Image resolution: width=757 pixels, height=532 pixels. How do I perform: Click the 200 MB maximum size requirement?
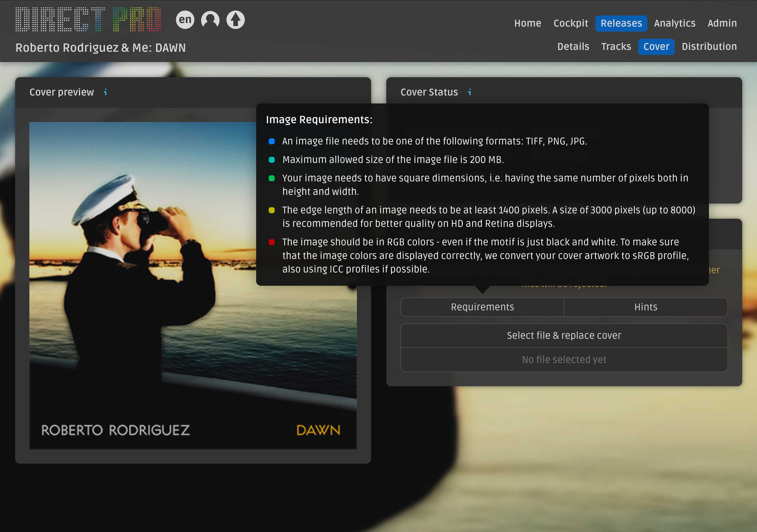tap(393, 160)
